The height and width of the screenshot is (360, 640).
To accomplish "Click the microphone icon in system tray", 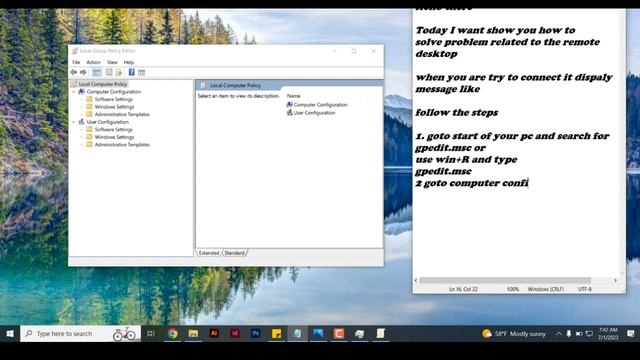I will point(569,334).
